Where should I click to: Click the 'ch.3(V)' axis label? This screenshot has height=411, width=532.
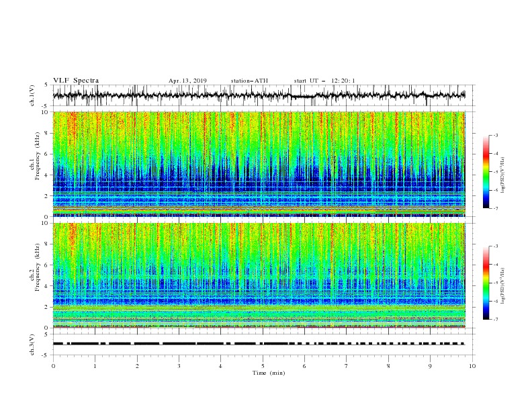point(32,345)
